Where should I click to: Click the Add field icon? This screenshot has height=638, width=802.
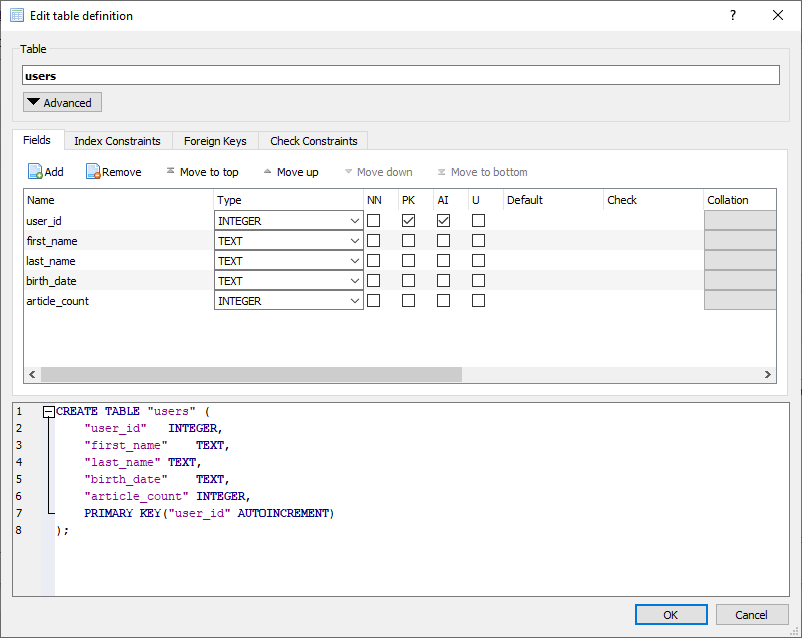point(35,172)
